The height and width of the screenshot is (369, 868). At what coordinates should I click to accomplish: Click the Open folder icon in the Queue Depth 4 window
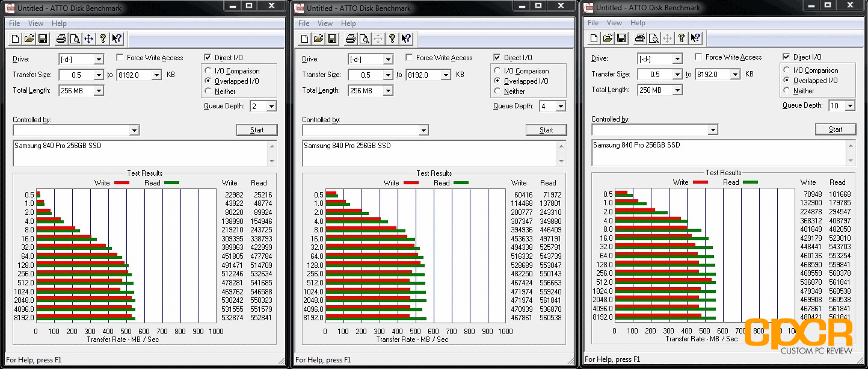(x=318, y=39)
